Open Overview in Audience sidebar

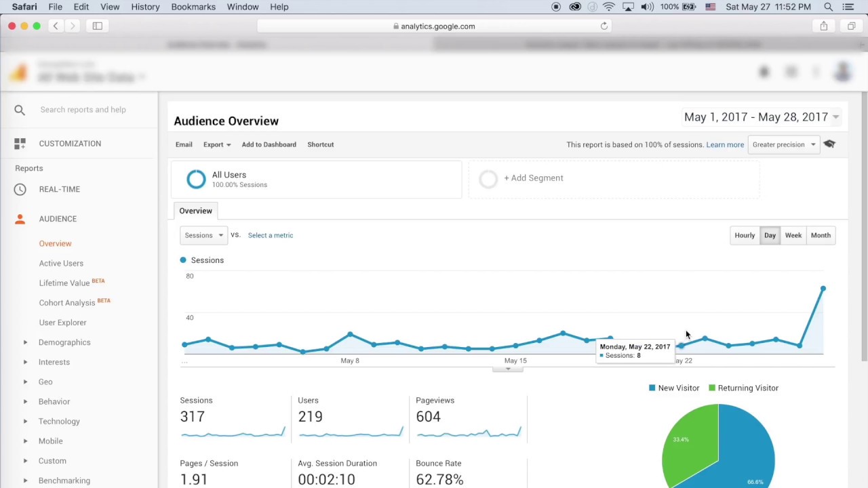pos(55,243)
